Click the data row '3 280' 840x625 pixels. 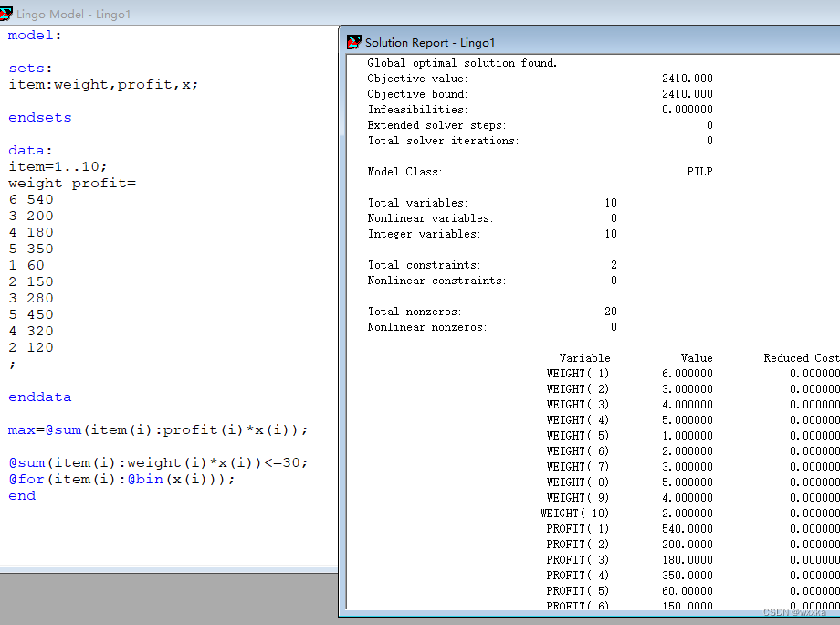(x=31, y=298)
